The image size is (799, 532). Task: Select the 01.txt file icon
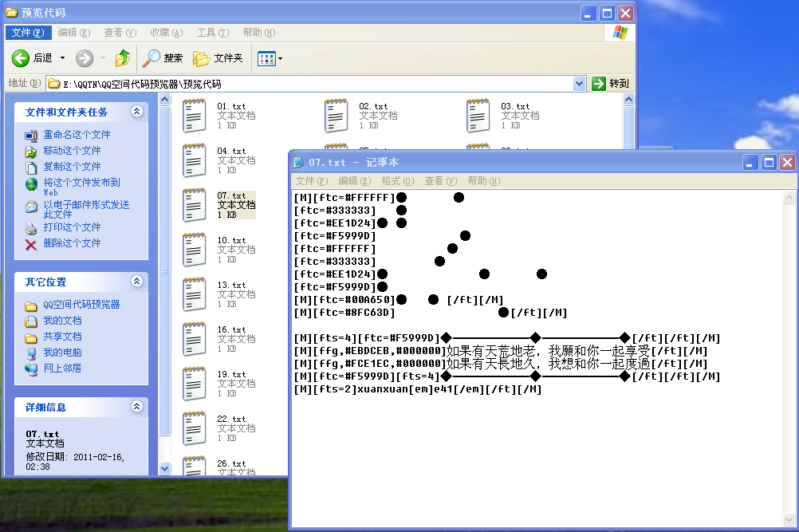coord(195,116)
